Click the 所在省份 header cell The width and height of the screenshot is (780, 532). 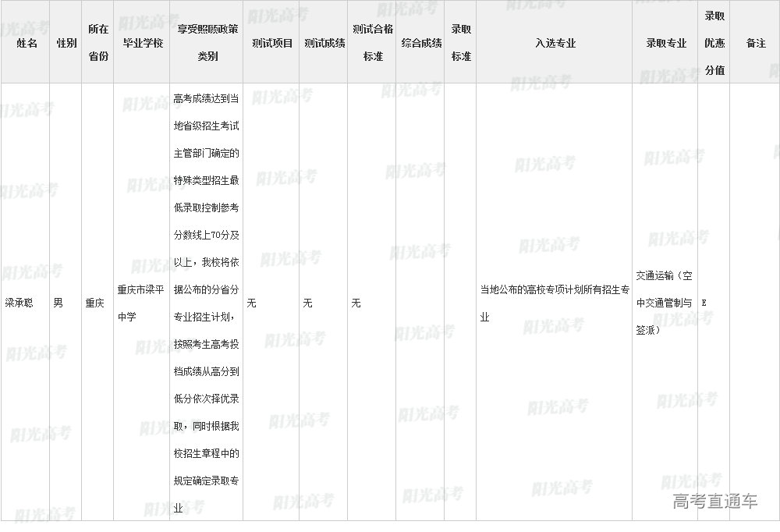[97, 43]
